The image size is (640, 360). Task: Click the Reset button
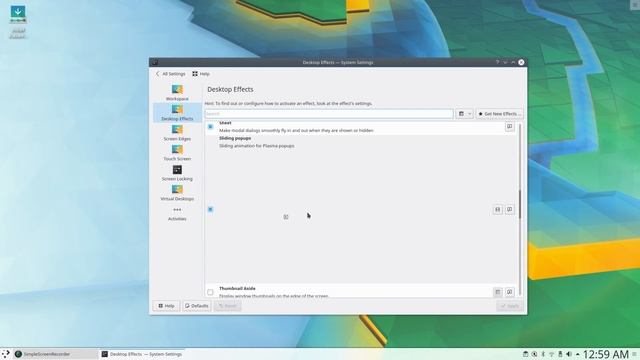pyautogui.click(x=227, y=306)
